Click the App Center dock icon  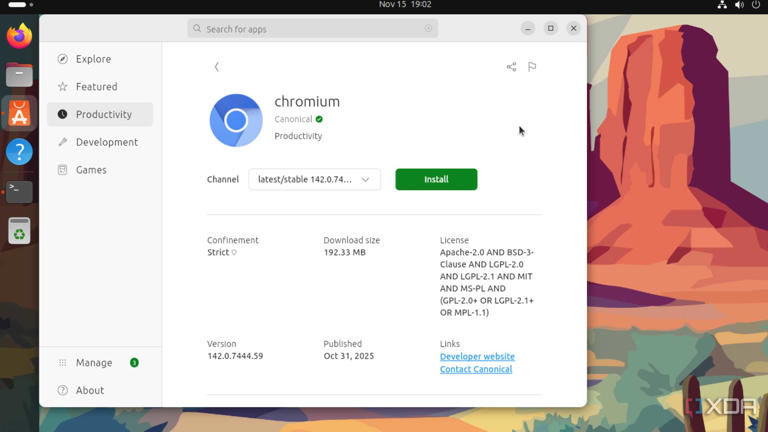coord(19,113)
